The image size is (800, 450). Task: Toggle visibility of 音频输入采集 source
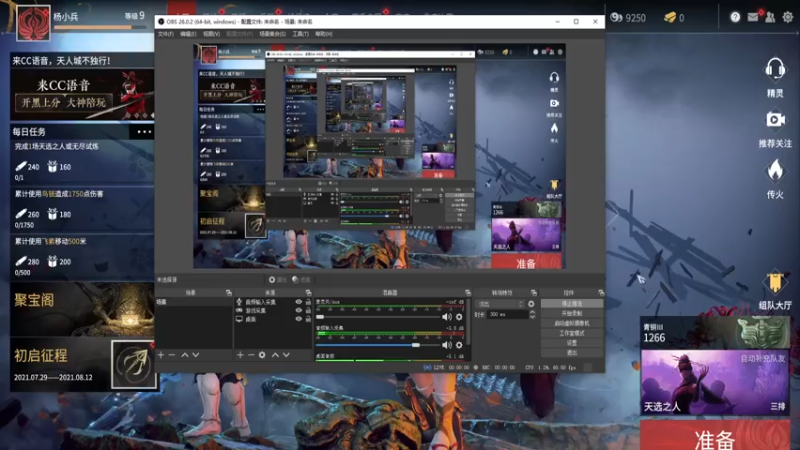[298, 302]
